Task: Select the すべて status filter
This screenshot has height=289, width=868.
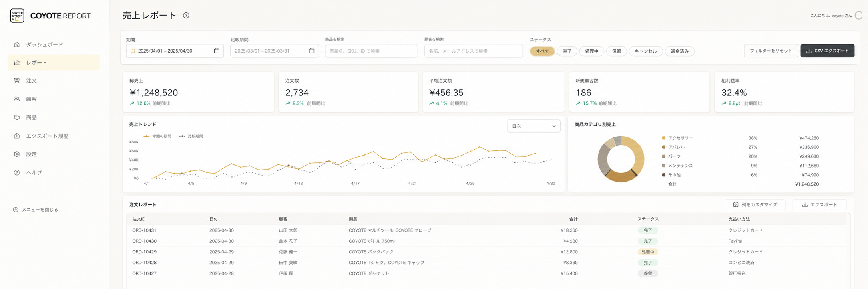Action: tap(542, 51)
